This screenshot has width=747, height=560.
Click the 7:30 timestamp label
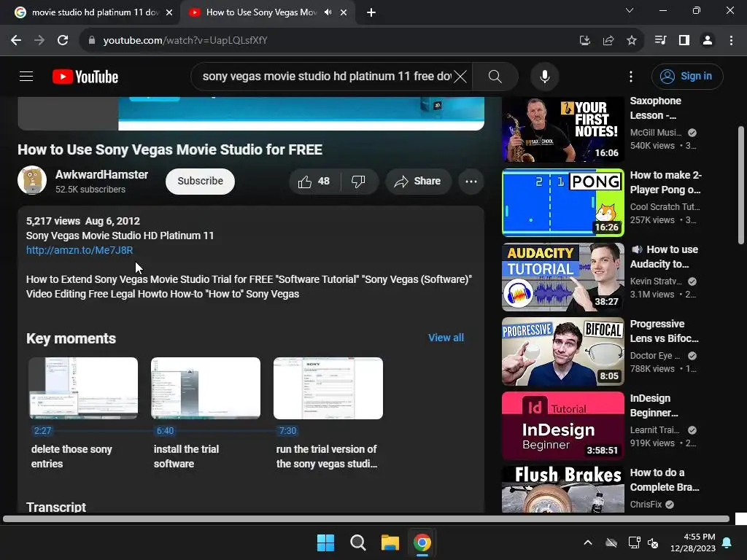(x=287, y=430)
